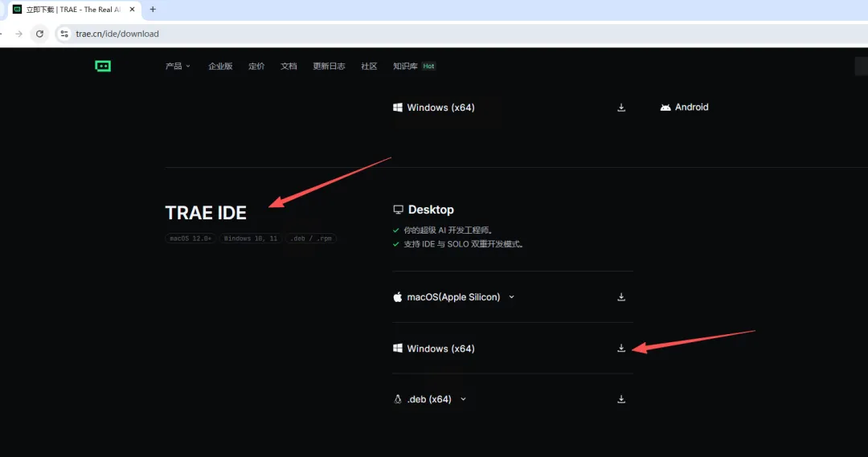Click the Desktop Windows logo icon
The width and height of the screenshot is (868, 457).
(x=398, y=348)
